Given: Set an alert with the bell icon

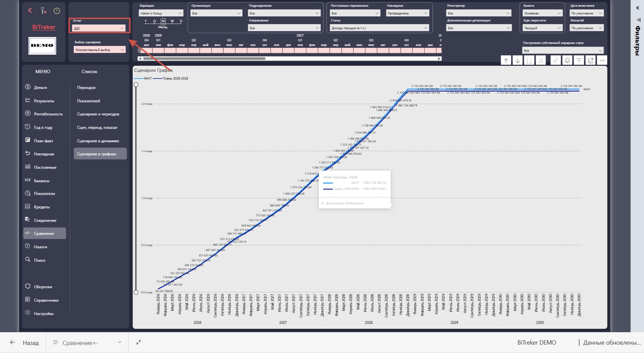Looking at the screenshot, I should point(567,60).
